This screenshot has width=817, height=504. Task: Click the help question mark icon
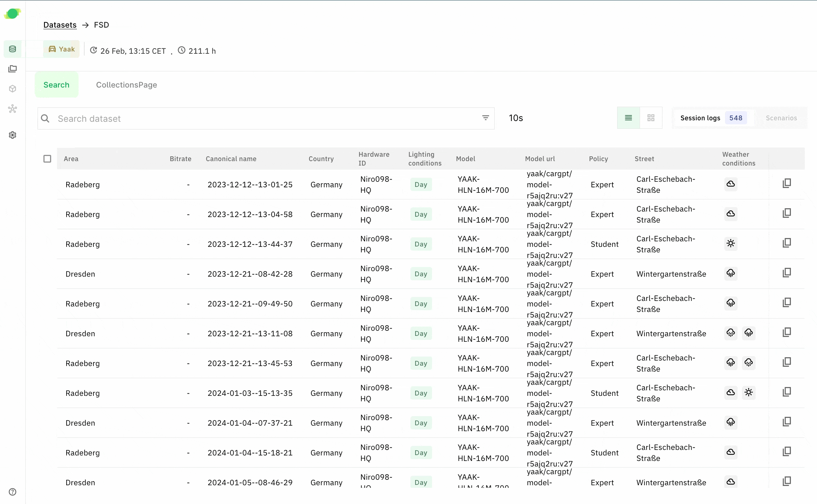[13, 492]
